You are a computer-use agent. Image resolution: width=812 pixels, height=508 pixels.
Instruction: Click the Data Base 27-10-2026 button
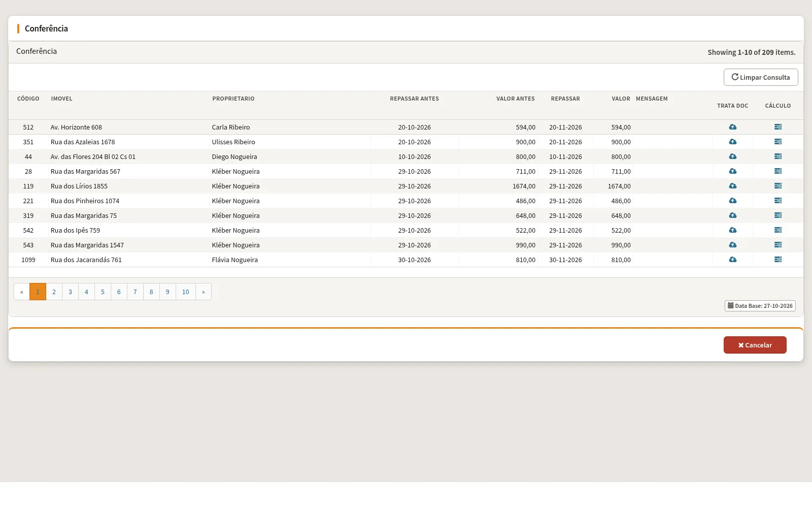pyautogui.click(x=760, y=306)
